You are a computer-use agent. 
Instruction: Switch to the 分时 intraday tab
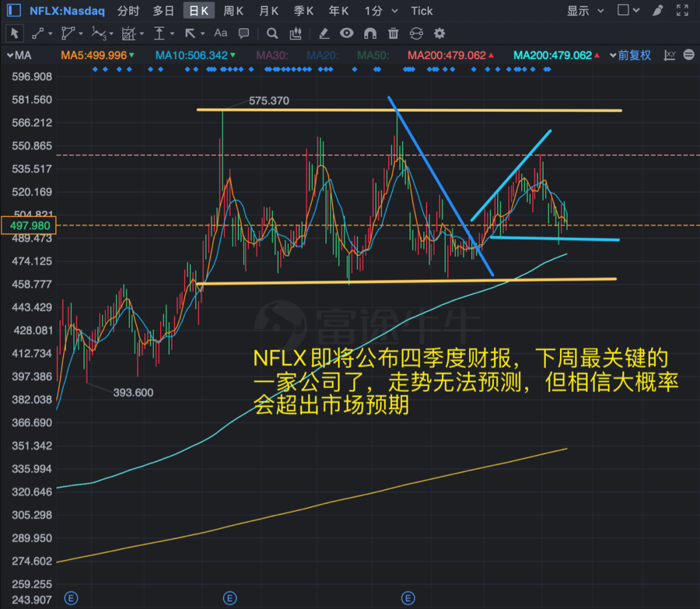point(128,11)
